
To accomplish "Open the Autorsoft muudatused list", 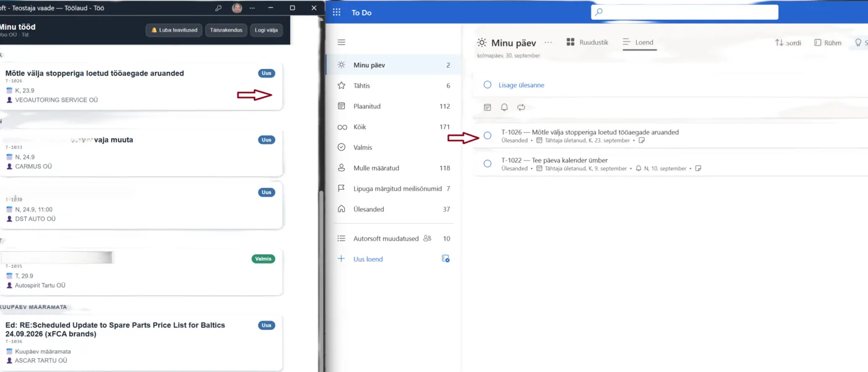I will coord(393,238).
